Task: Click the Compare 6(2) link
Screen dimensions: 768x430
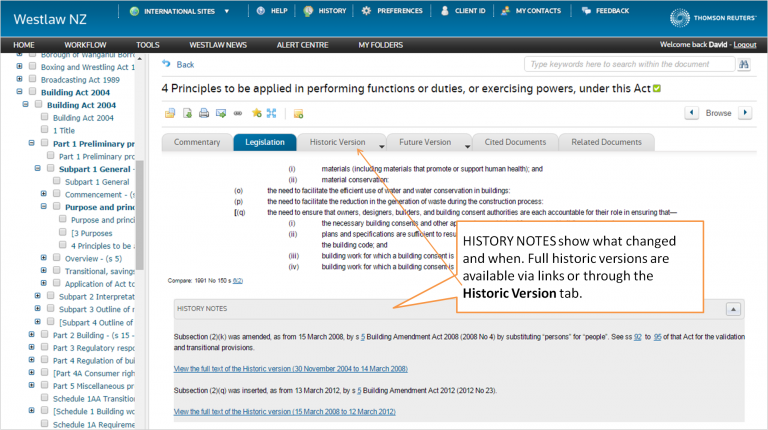Action: click(x=238, y=281)
